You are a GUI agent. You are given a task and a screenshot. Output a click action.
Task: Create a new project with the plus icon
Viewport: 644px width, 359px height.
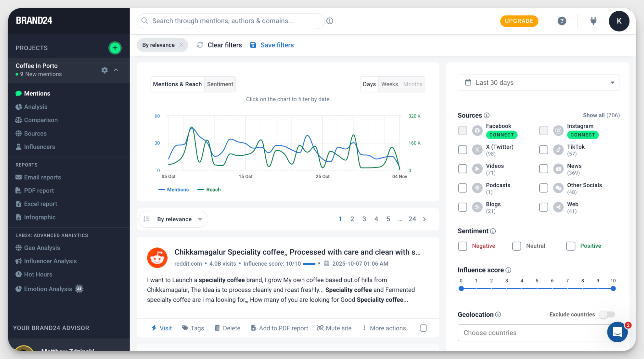pos(115,47)
